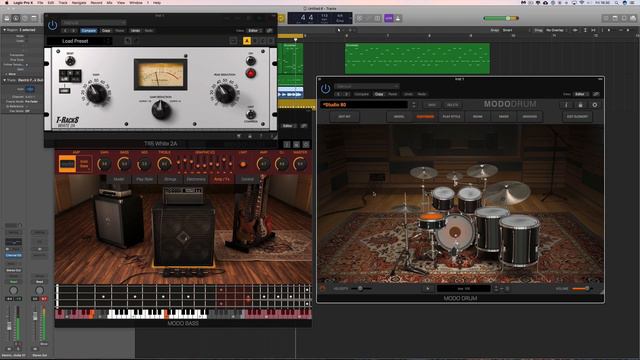
Task: Click the Edit Kit button in MODO DRUM
Action: tap(344, 117)
